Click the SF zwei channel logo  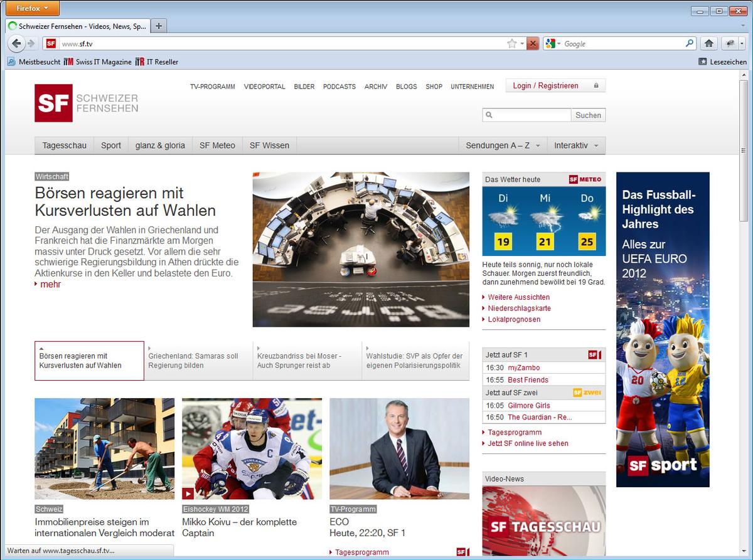[587, 393]
